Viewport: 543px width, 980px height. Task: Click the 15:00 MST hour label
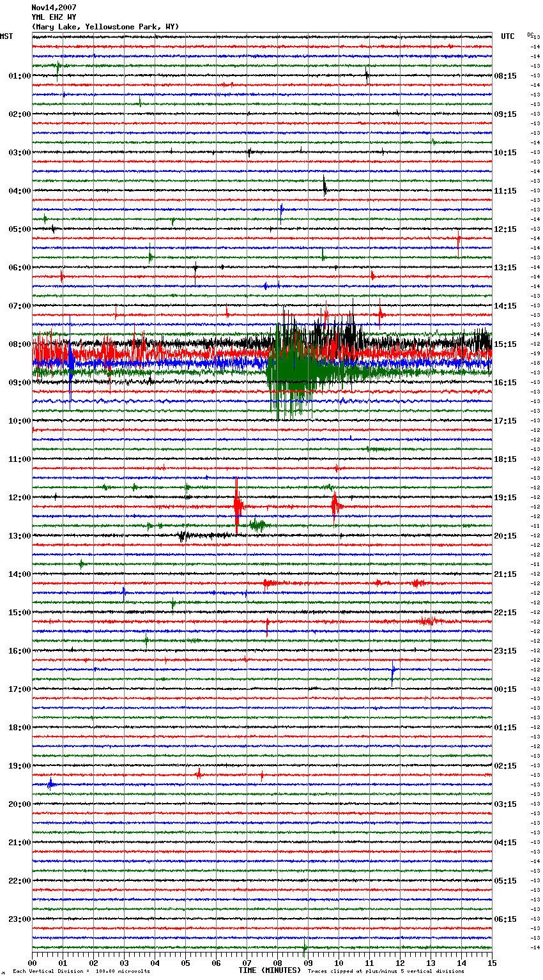coord(19,613)
